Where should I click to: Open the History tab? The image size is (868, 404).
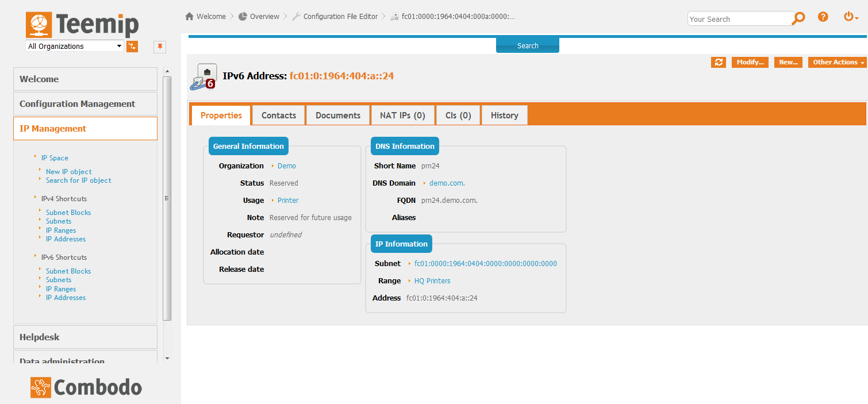pyautogui.click(x=504, y=116)
